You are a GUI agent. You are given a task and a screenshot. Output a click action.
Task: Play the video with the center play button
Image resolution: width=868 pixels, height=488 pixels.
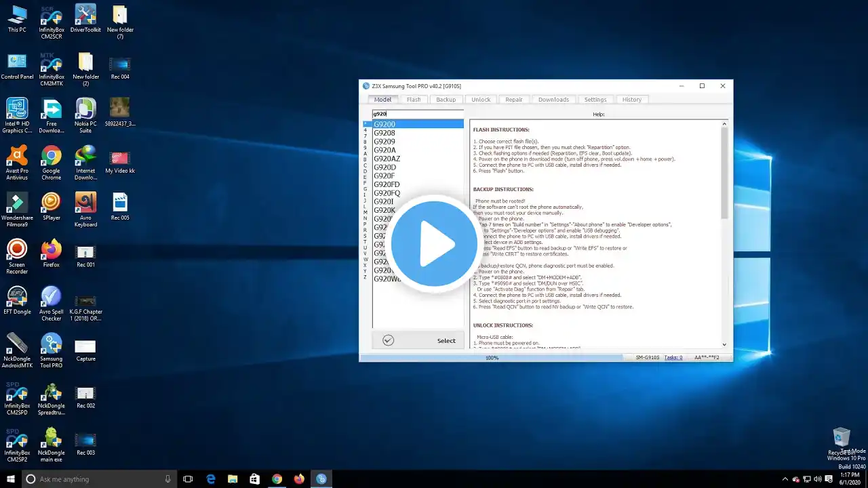click(x=434, y=244)
